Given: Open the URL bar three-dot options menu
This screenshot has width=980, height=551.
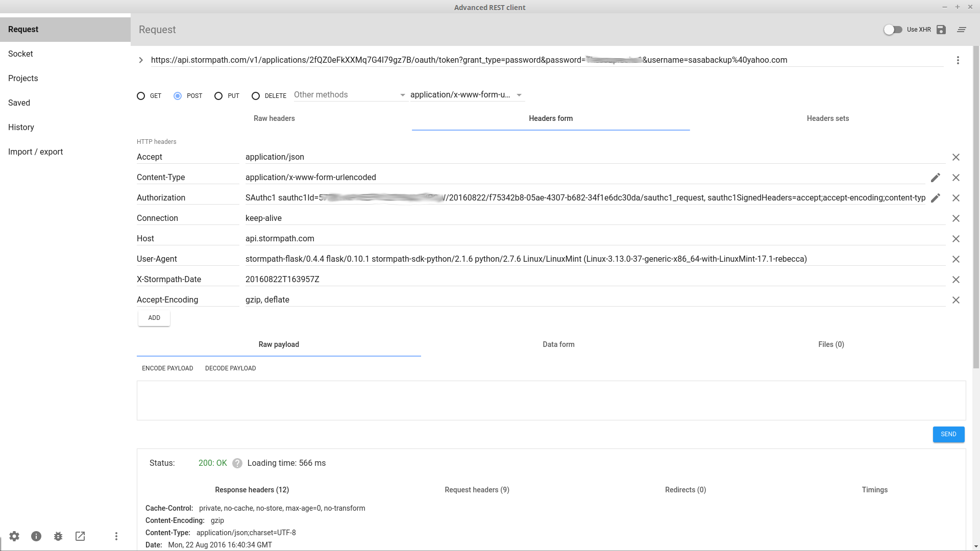Looking at the screenshot, I should click(958, 60).
